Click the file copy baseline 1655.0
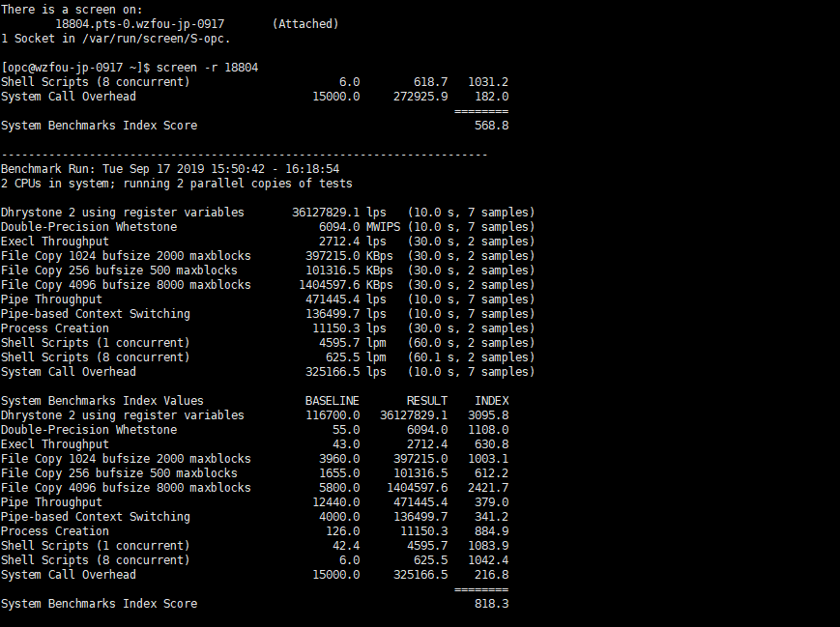Image resolution: width=840 pixels, height=627 pixels. pos(339,472)
